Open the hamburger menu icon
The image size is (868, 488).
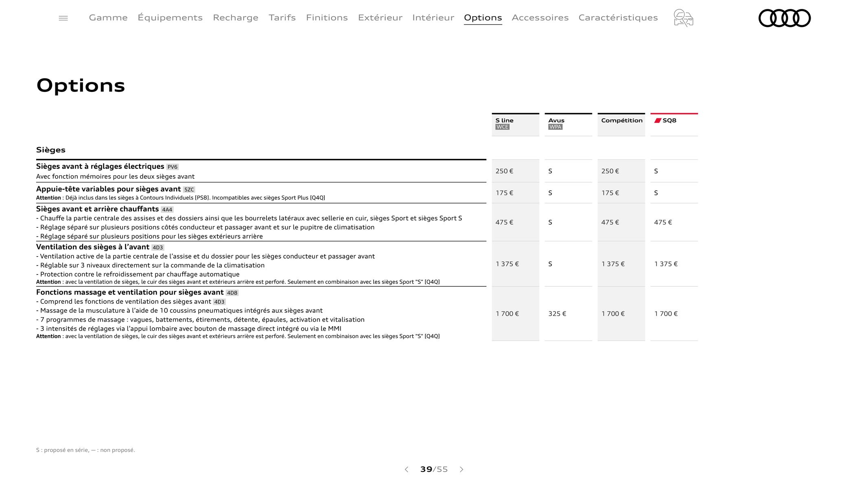point(63,18)
